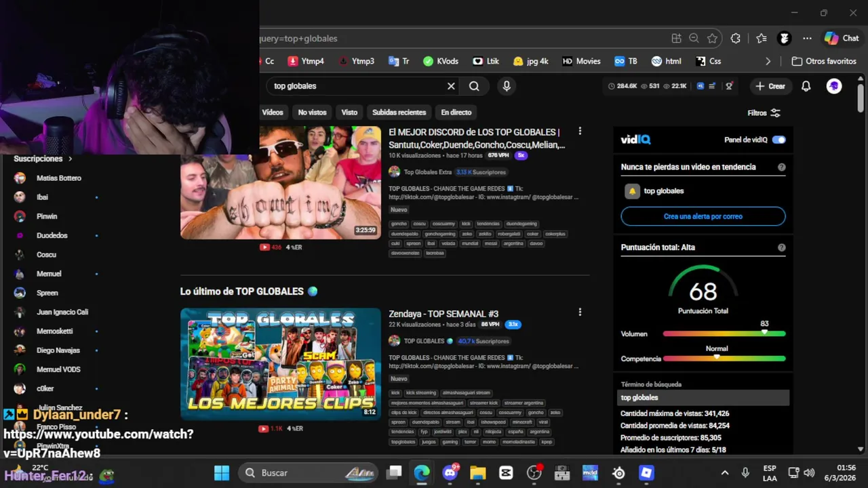Click the Volumen score bar
The width and height of the screenshot is (868, 488).
pyautogui.click(x=724, y=333)
